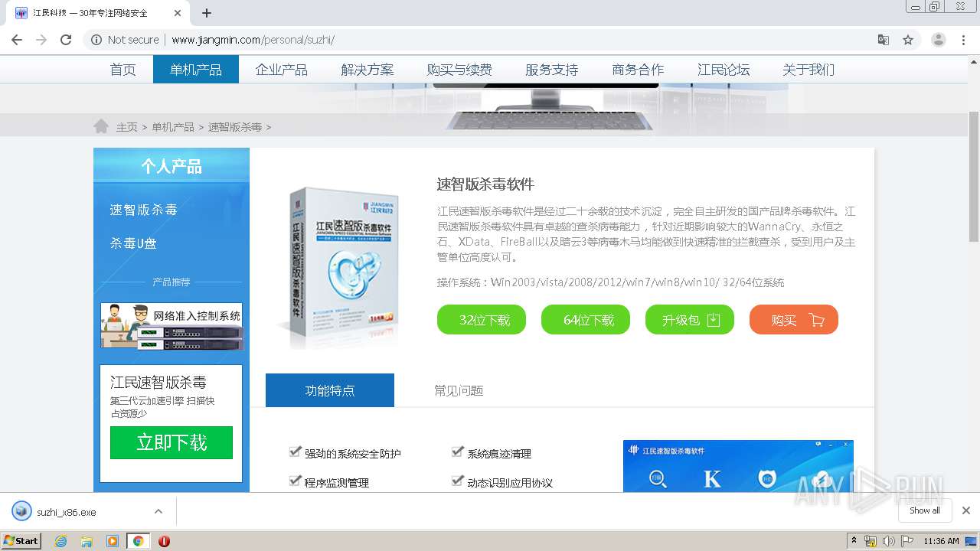Viewport: 980px width, 551px height.
Task: Open the 服务支持 nav menu item
Action: [551, 70]
